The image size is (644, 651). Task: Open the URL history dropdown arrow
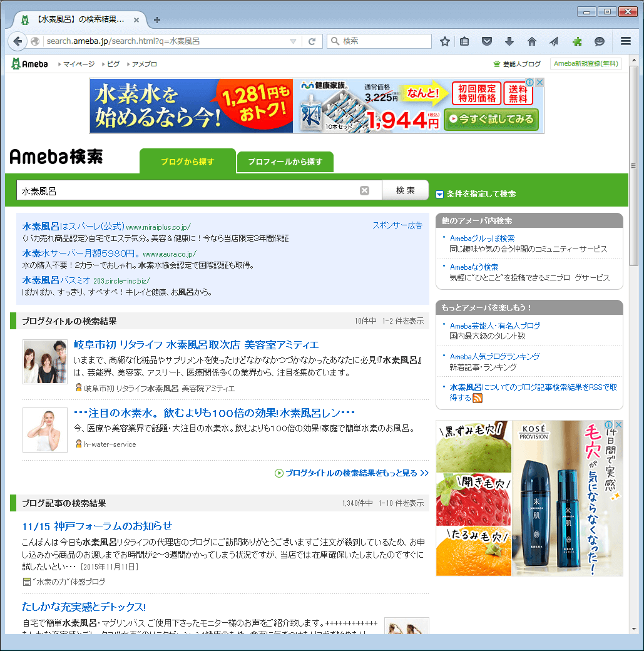[293, 41]
